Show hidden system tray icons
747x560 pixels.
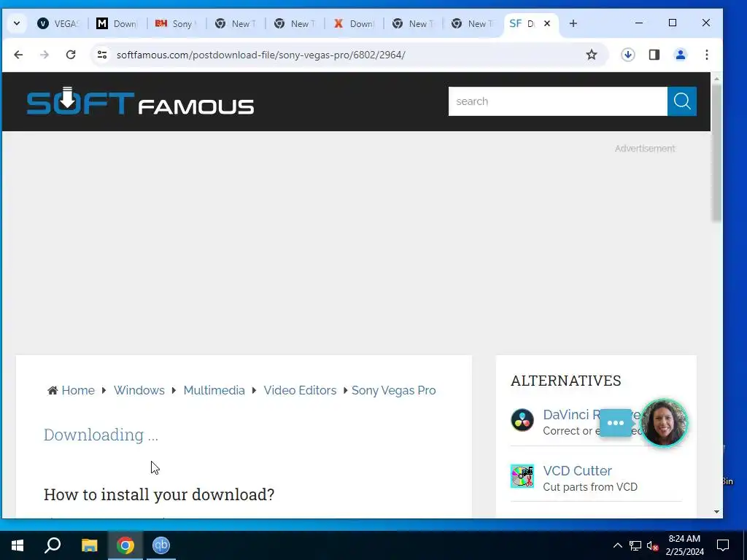coord(617,545)
